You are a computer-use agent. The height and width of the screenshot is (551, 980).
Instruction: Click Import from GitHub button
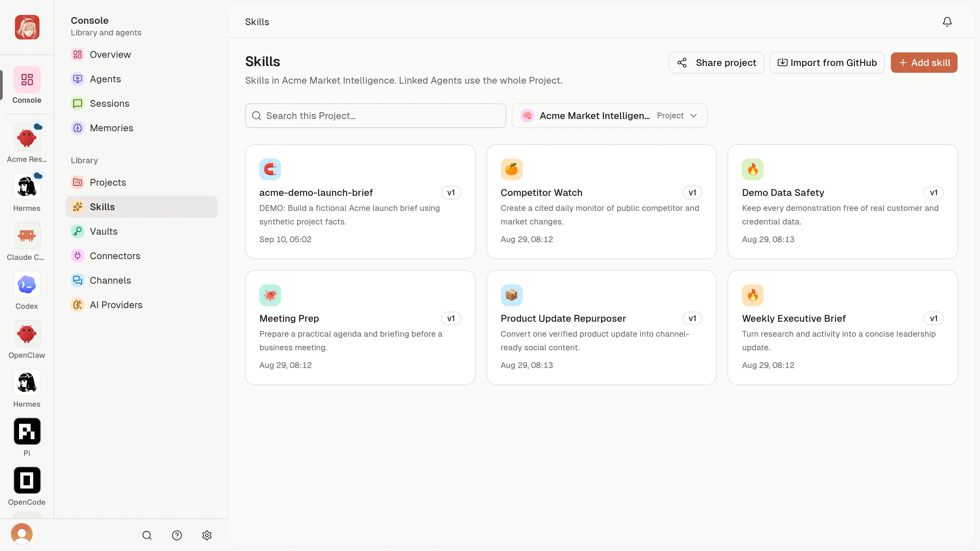[827, 63]
